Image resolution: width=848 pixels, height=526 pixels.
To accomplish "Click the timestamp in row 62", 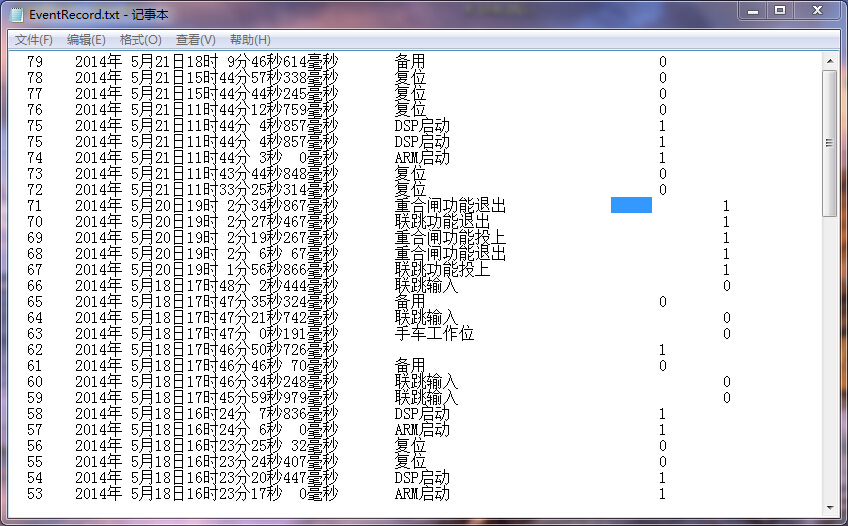I will coord(207,350).
